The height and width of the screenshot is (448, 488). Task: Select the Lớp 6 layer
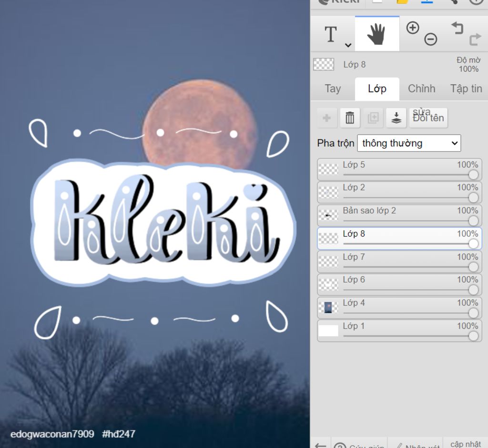(x=399, y=285)
